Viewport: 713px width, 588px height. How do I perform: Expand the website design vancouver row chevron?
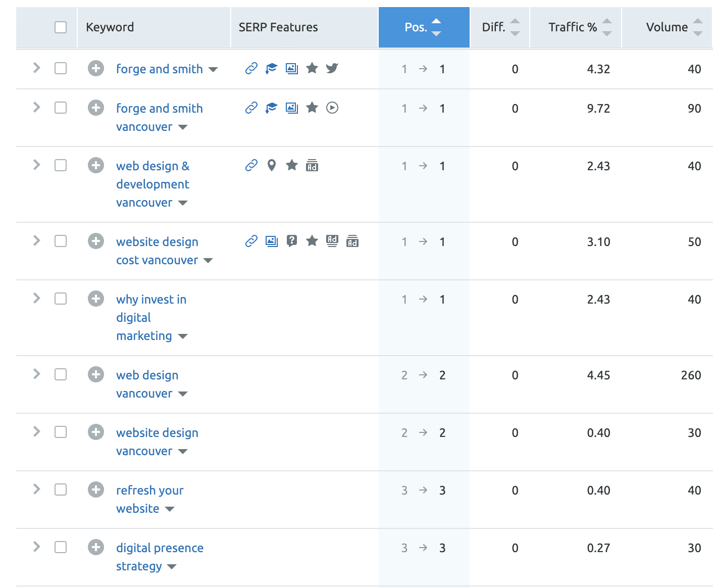pos(36,431)
